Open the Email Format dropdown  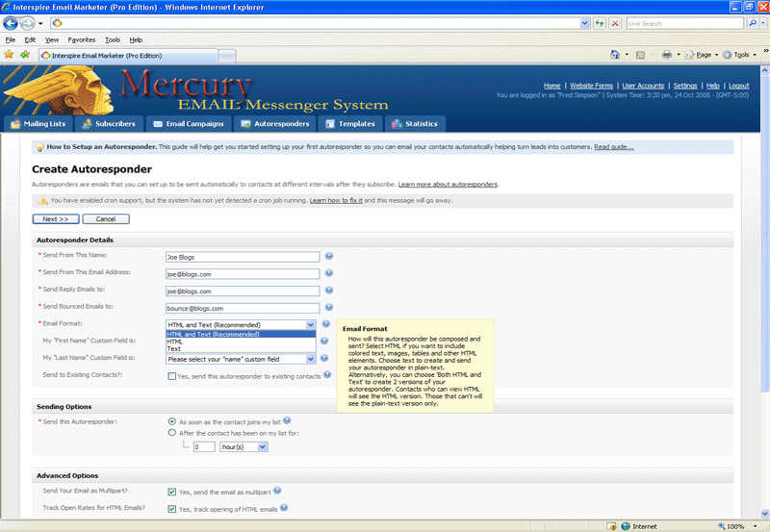241,324
